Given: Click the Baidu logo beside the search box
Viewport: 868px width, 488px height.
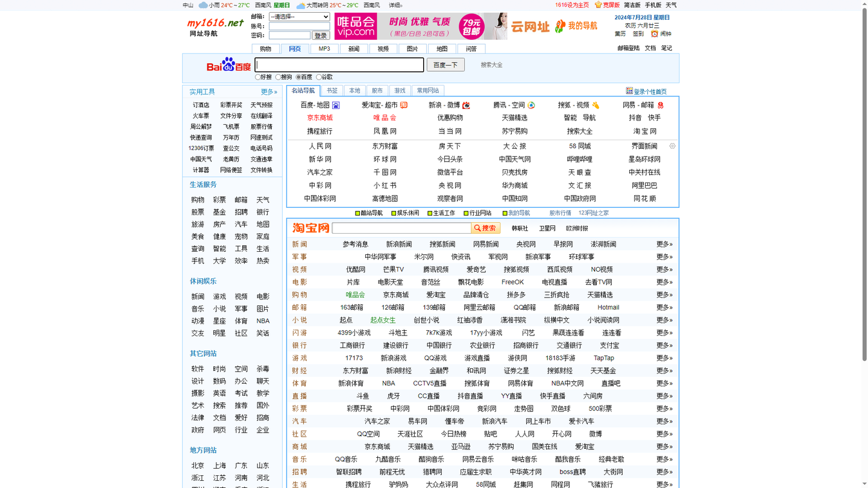Looking at the screenshot, I should tap(228, 65).
